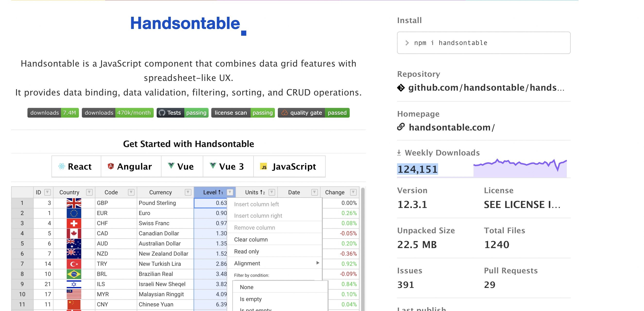Click the weekly downloads arrow icon
The image size is (644, 311).
pyautogui.click(x=399, y=153)
